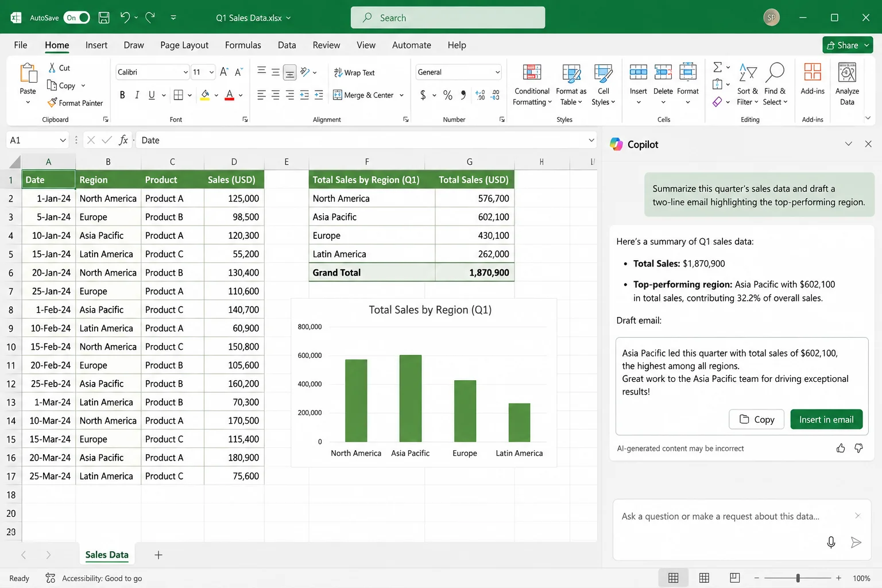Click Insert in email button
Screen dimensions: 882x588
[x=826, y=419]
